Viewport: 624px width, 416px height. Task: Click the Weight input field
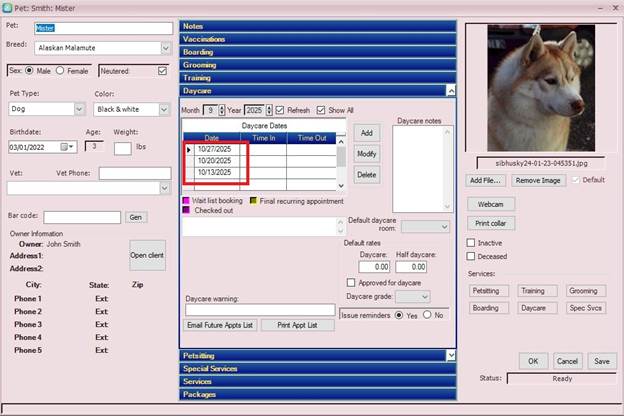coord(123,148)
